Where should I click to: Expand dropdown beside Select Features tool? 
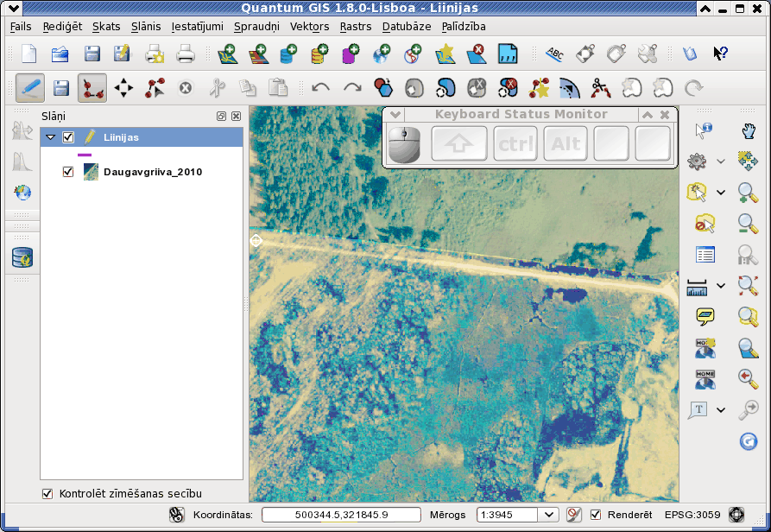click(x=721, y=193)
